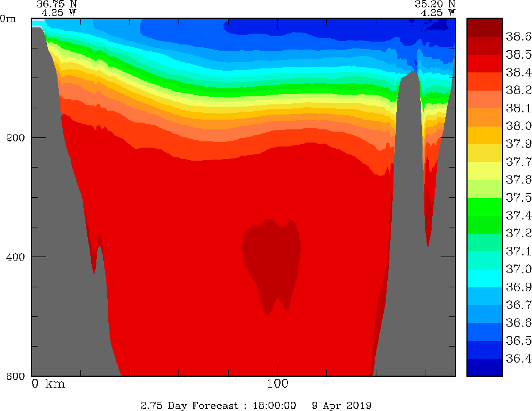The height and width of the screenshot is (411, 532).
Task: Select colorbar swatch between 38.6 and 38.5
Action: coord(485,46)
